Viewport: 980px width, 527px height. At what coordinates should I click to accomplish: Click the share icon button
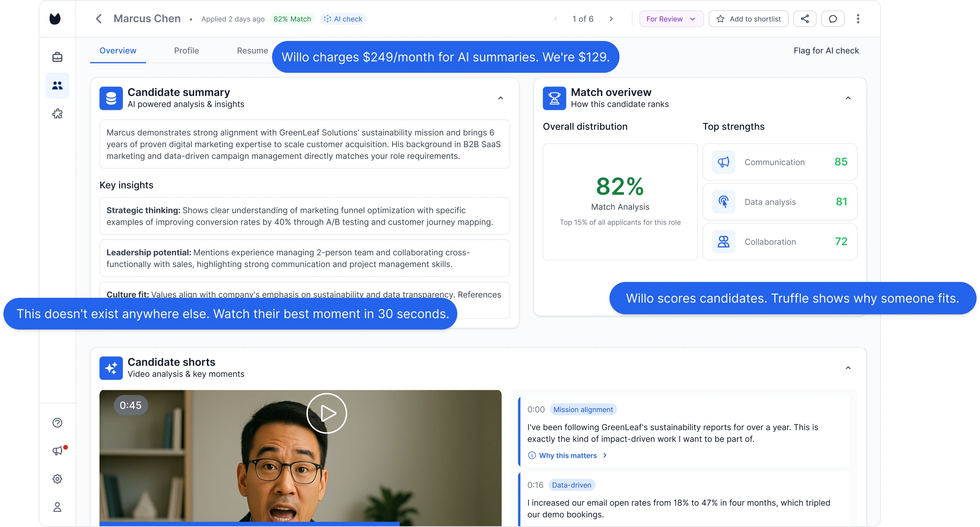(805, 19)
